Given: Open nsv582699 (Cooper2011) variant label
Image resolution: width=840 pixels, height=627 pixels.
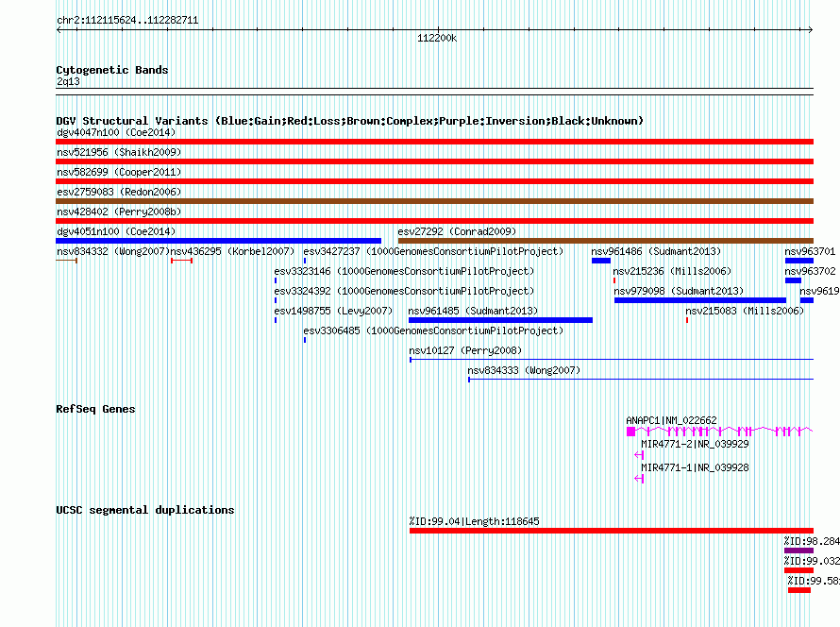Looking at the screenshot, I should coord(119,172).
